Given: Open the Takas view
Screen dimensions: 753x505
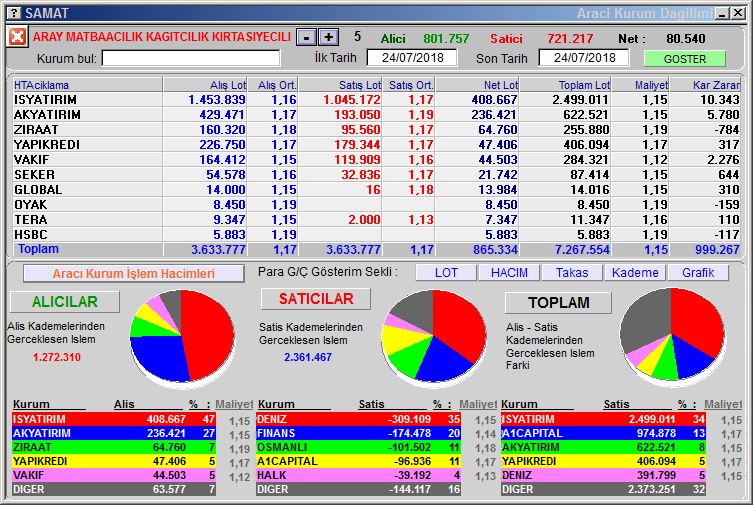Looking at the screenshot, I should click(x=572, y=272).
